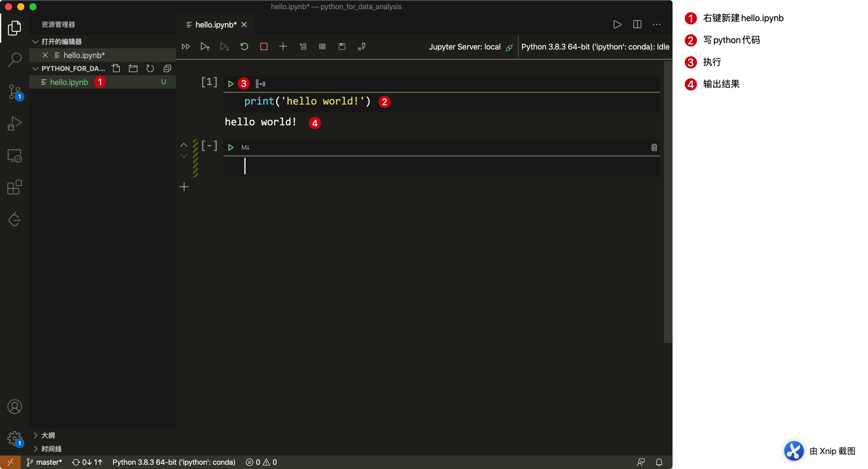
Task: Close the hello.ipynb* editor tab
Action: [x=244, y=25]
